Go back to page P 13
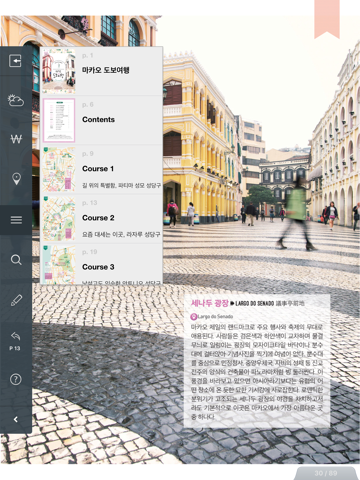The width and height of the screenshot is (360, 480). (15, 341)
